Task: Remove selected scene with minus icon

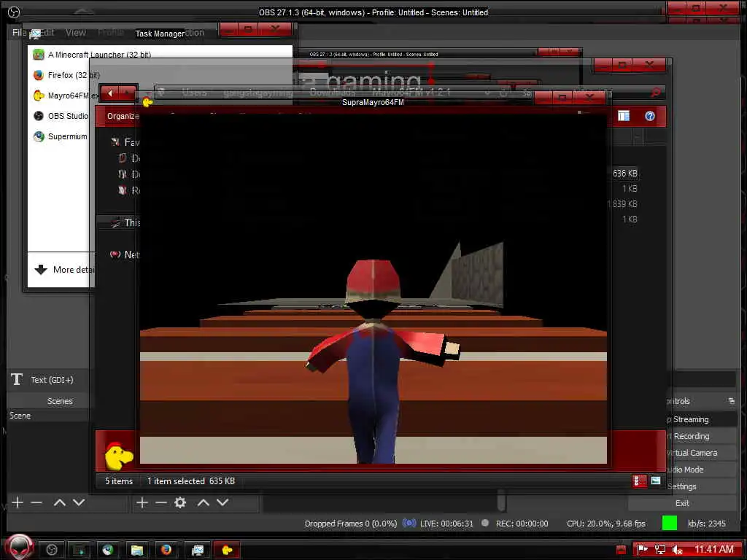Action: [36, 502]
